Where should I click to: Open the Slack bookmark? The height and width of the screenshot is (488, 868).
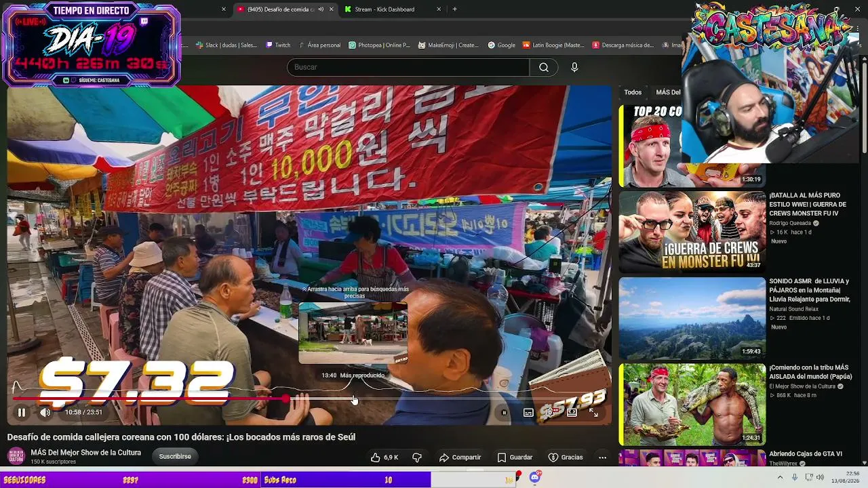point(226,45)
